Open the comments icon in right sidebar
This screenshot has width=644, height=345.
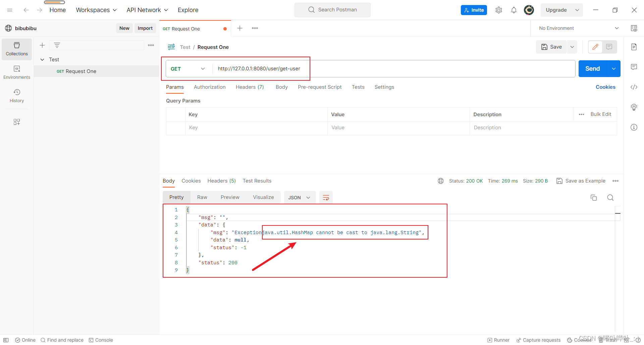coord(634,67)
